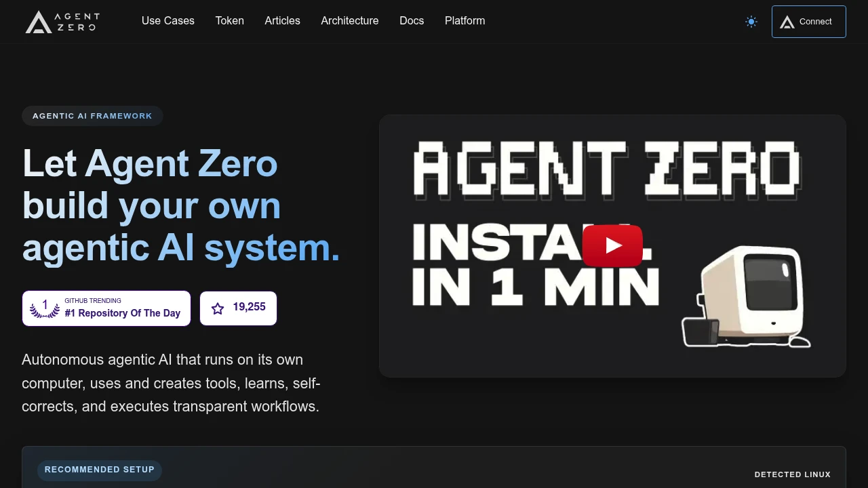Click the "AGENTIC AI FRAMEWORK" label

click(x=92, y=116)
